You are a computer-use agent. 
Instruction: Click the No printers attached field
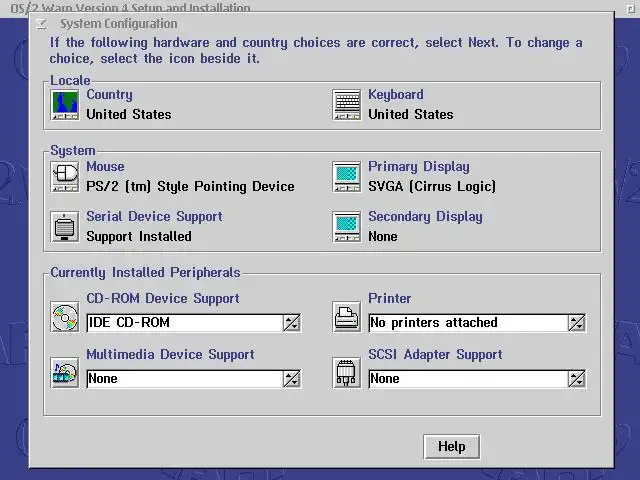point(468,323)
